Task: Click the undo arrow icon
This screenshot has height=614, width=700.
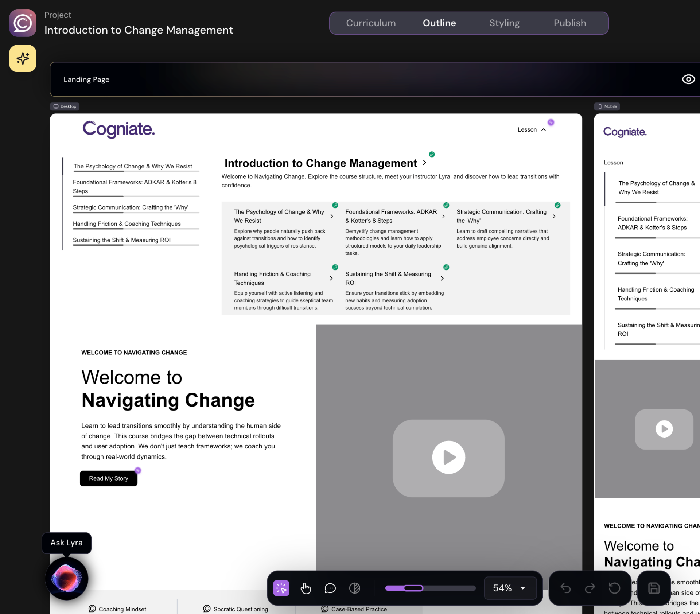Action: point(565,588)
